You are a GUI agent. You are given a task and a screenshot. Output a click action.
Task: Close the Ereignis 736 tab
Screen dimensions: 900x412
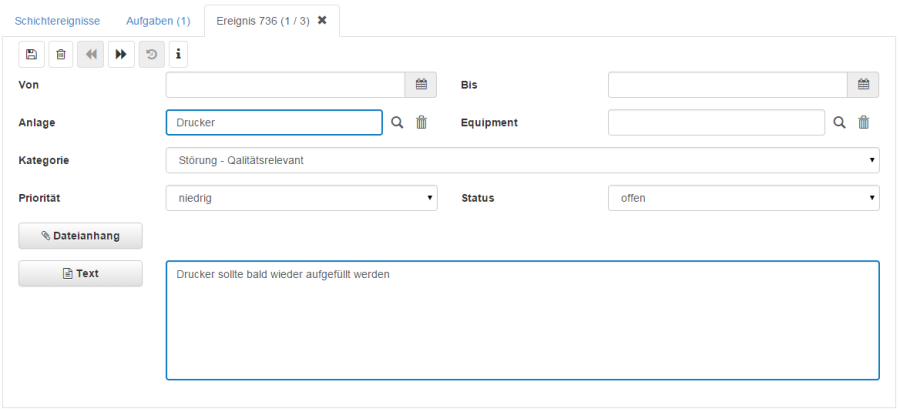click(322, 20)
